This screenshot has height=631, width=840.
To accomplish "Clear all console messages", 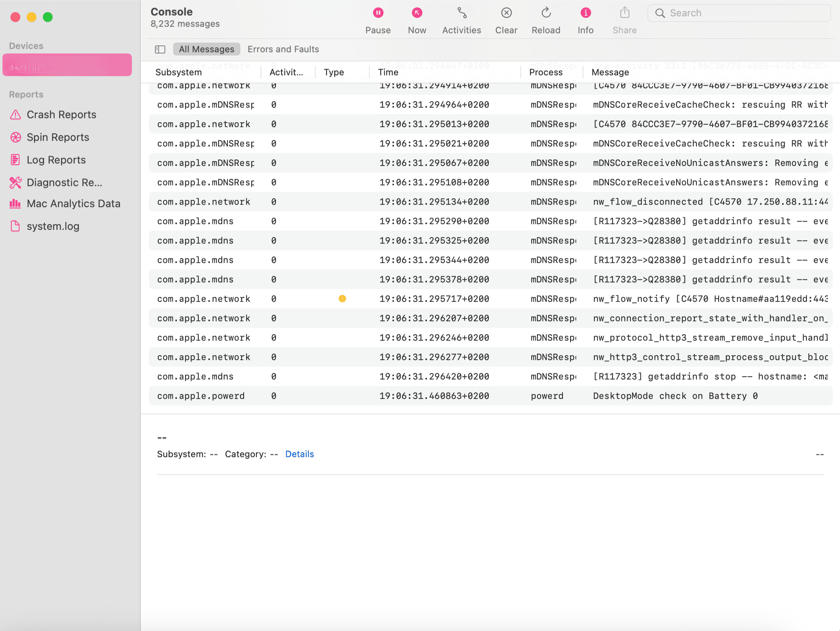I will pos(506,19).
